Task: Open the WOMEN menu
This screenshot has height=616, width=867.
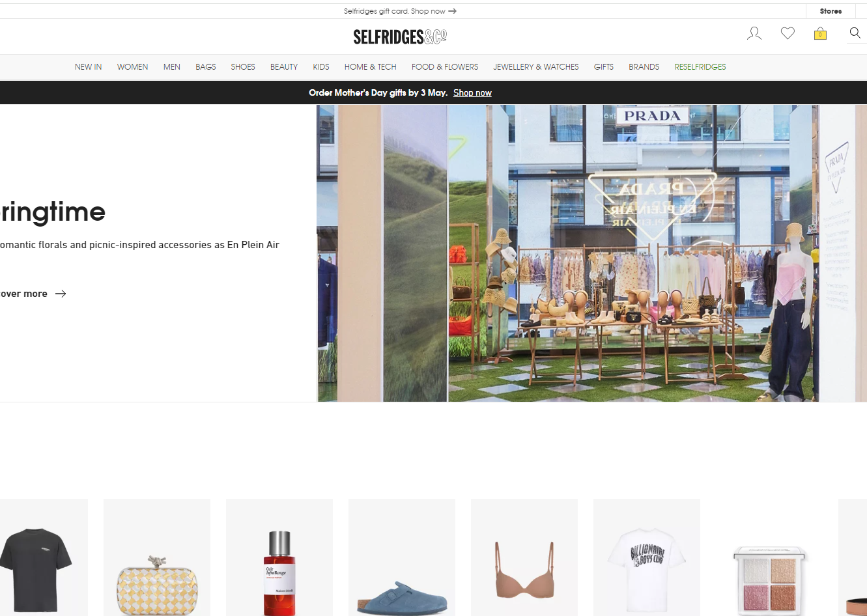Action: 133,67
